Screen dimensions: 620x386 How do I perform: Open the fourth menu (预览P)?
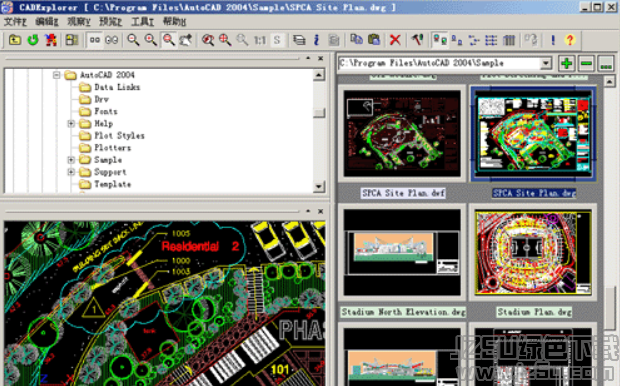pos(110,21)
